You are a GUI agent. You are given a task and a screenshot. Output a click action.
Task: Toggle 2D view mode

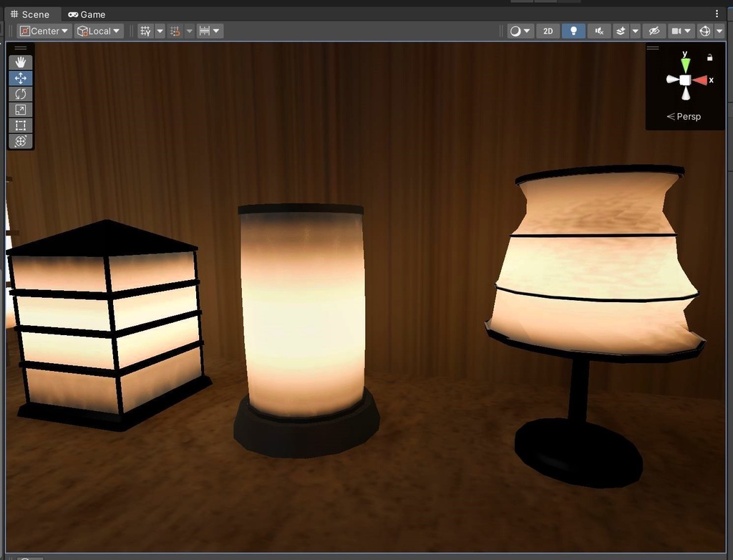tap(548, 32)
